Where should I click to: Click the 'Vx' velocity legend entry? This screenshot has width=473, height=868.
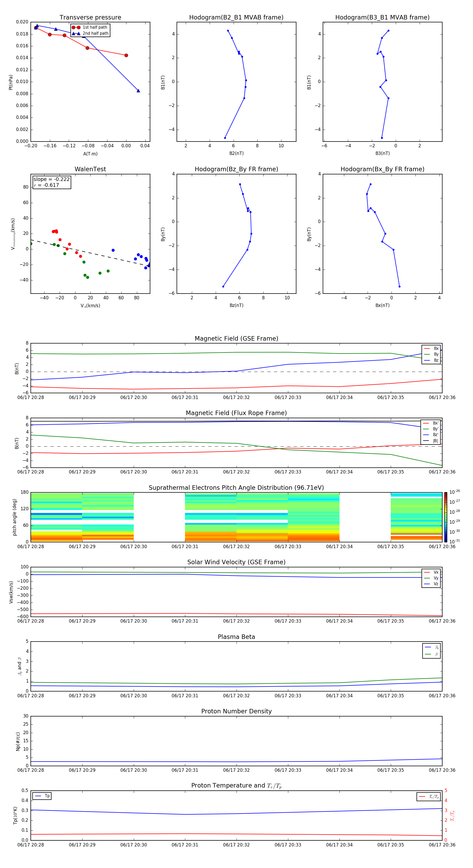pyautogui.click(x=431, y=572)
